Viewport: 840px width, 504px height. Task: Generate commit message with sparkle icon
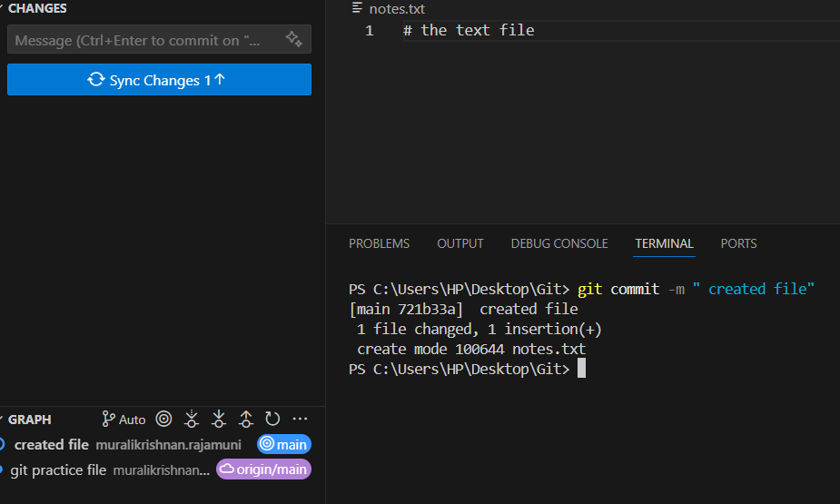(293, 39)
